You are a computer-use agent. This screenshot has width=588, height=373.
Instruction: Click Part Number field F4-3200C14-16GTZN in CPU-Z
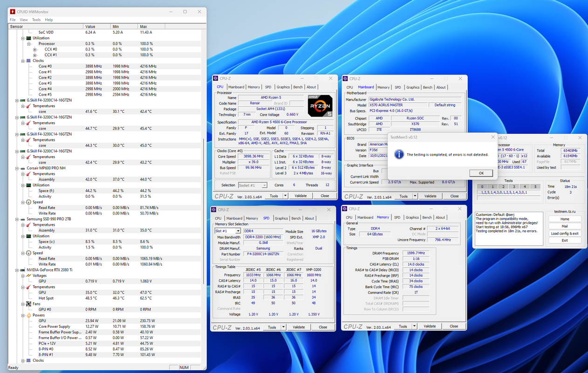coord(264,254)
